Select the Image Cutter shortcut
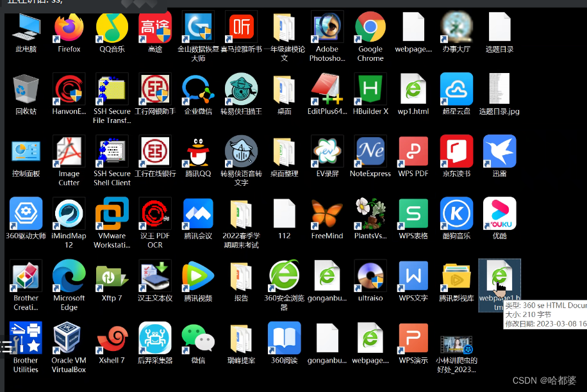 69,151
